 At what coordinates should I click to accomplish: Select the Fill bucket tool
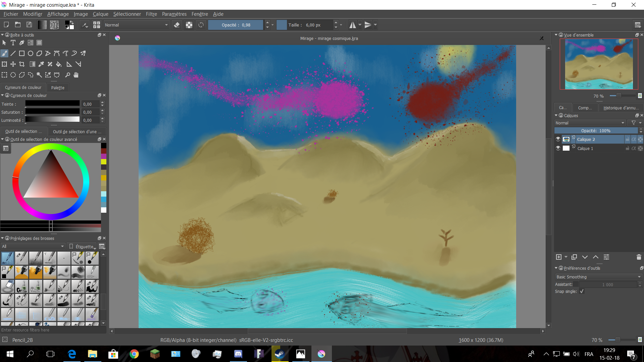[x=59, y=64]
